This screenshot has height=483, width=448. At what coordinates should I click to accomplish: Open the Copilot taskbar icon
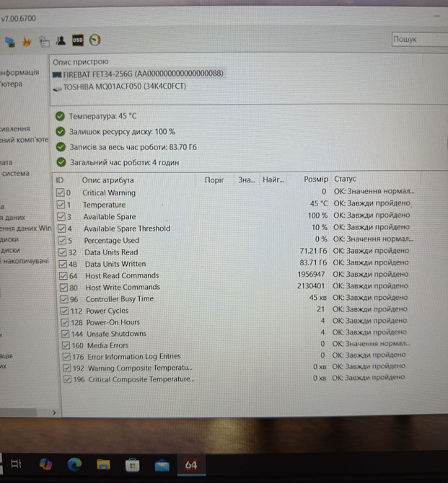tap(45, 464)
